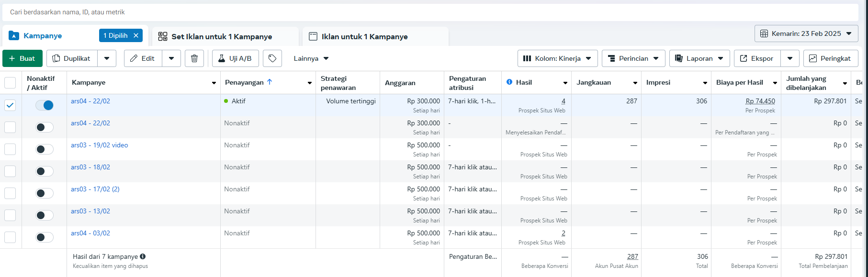Open the Uji A/B test tool
Image resolution: width=868 pixels, height=277 pixels.
235,58
